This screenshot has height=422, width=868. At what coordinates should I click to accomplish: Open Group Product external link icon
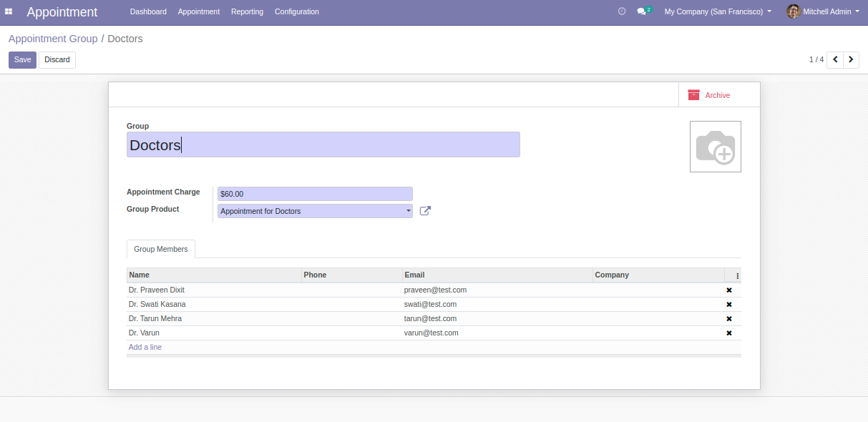425,211
